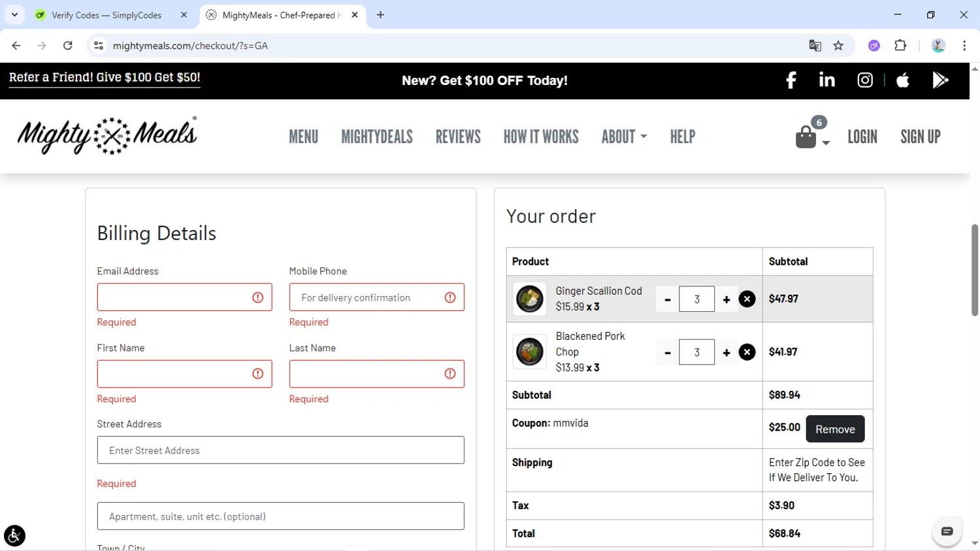Open the HELP navigation item

683,137
